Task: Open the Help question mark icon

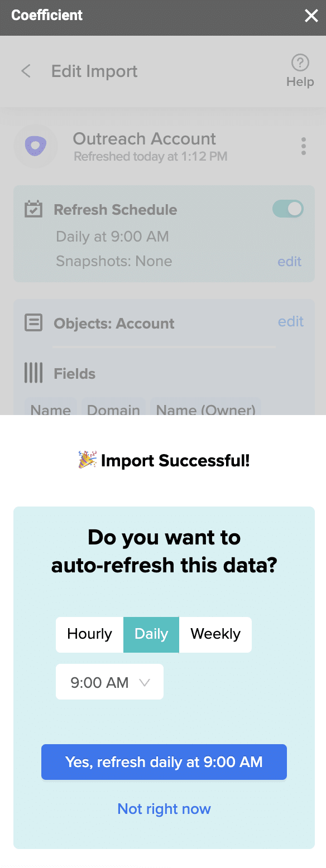Action: tap(300, 62)
